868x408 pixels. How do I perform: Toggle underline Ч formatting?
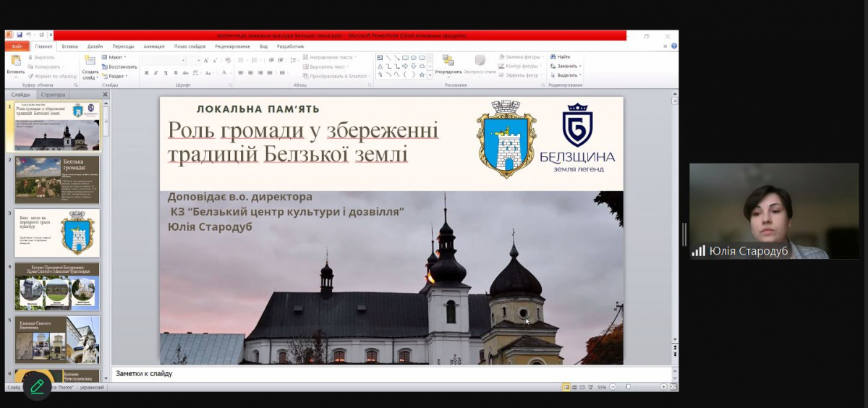[x=165, y=73]
